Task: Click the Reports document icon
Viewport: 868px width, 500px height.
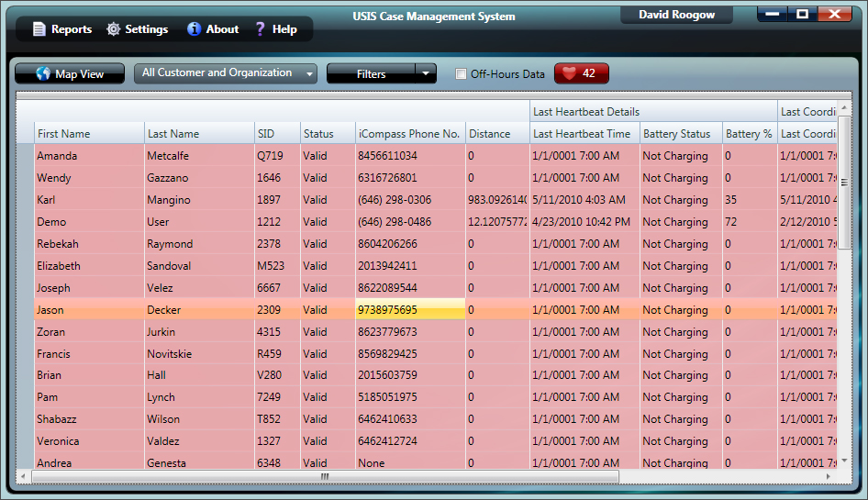Action: pos(39,29)
